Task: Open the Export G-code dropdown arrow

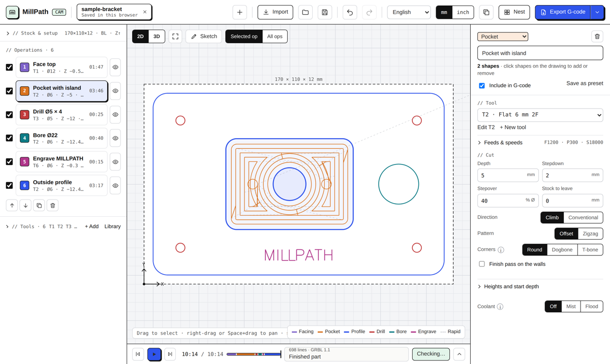Action: tap(597, 12)
